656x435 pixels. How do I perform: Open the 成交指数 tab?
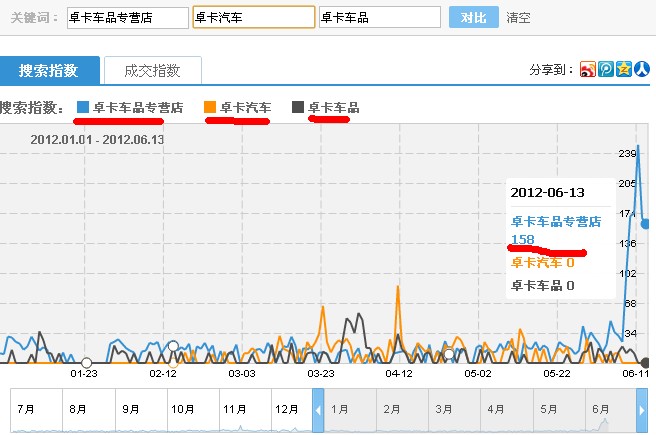(x=152, y=70)
